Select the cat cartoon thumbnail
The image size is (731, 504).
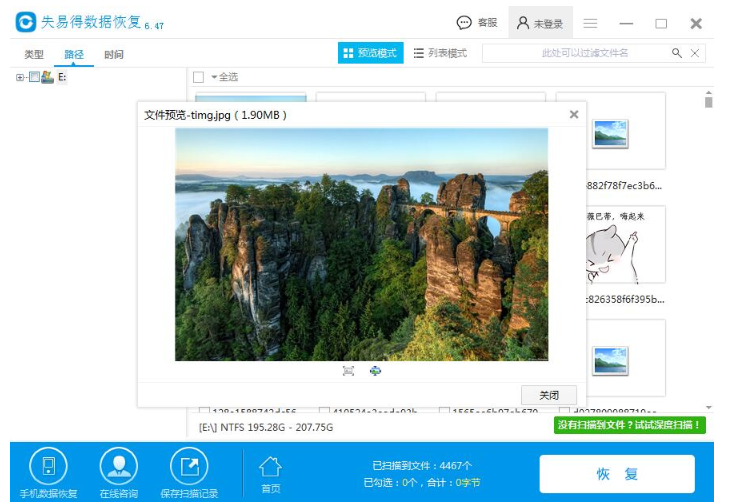pyautogui.click(x=625, y=245)
